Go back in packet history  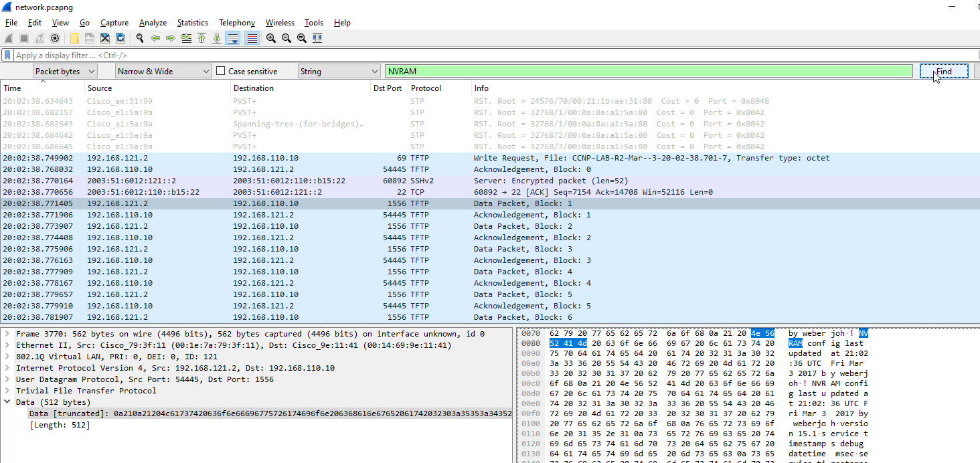point(155,38)
